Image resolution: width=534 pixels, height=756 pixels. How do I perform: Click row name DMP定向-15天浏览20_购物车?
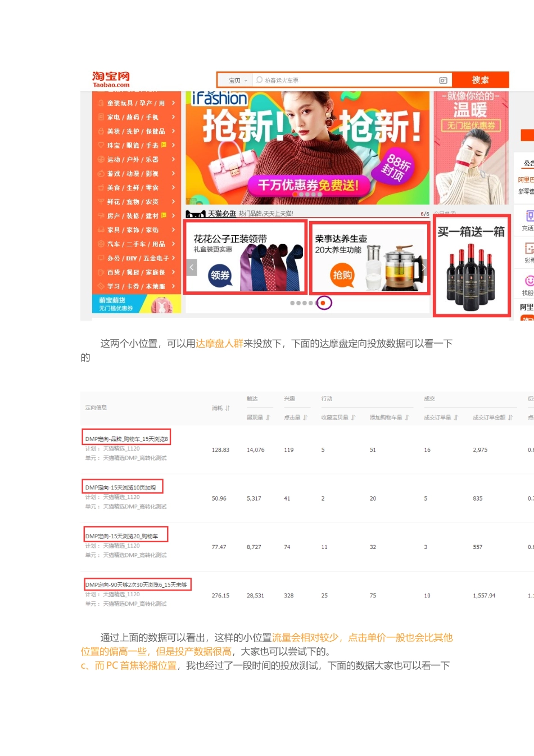[x=122, y=536]
